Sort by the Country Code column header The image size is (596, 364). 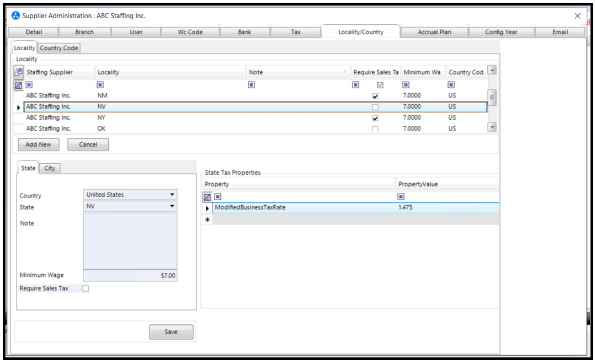click(467, 72)
